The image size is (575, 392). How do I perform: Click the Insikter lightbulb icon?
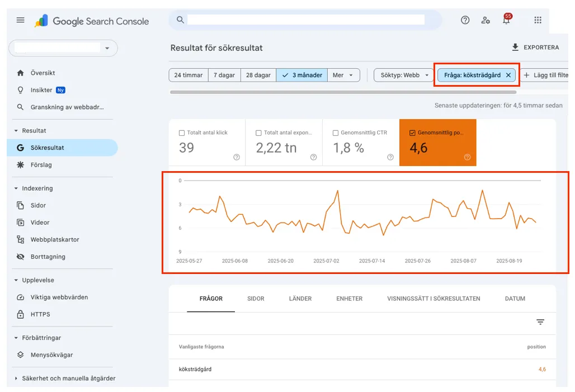(x=21, y=90)
